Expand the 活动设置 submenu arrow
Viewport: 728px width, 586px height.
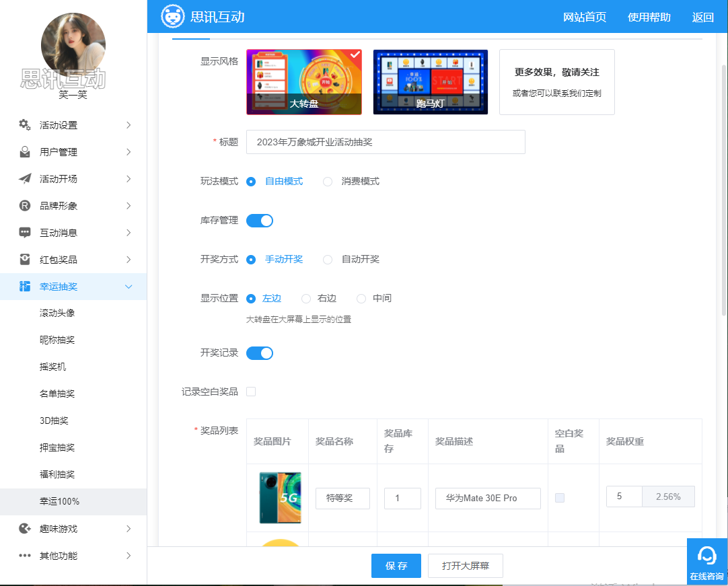click(x=129, y=125)
